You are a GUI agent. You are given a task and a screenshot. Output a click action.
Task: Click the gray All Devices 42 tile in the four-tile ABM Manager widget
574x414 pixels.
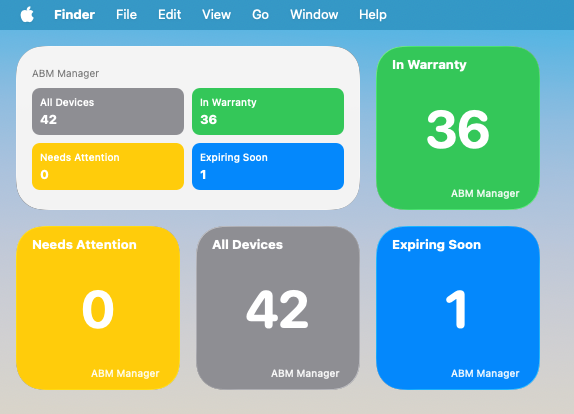point(108,112)
